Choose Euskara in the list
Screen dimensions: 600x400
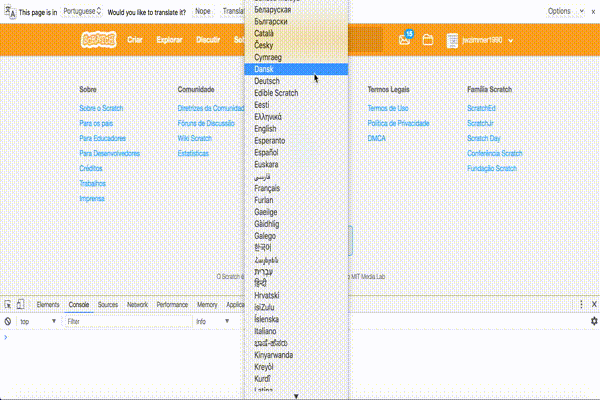[296, 165]
